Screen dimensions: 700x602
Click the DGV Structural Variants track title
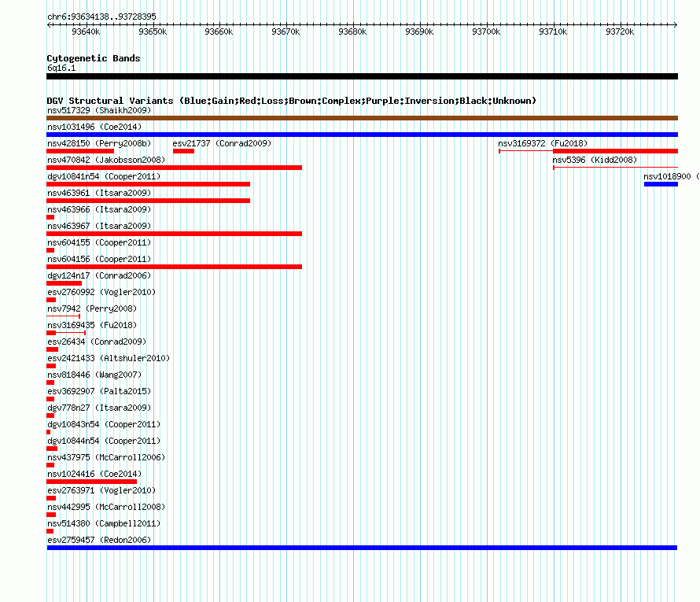tap(292, 101)
